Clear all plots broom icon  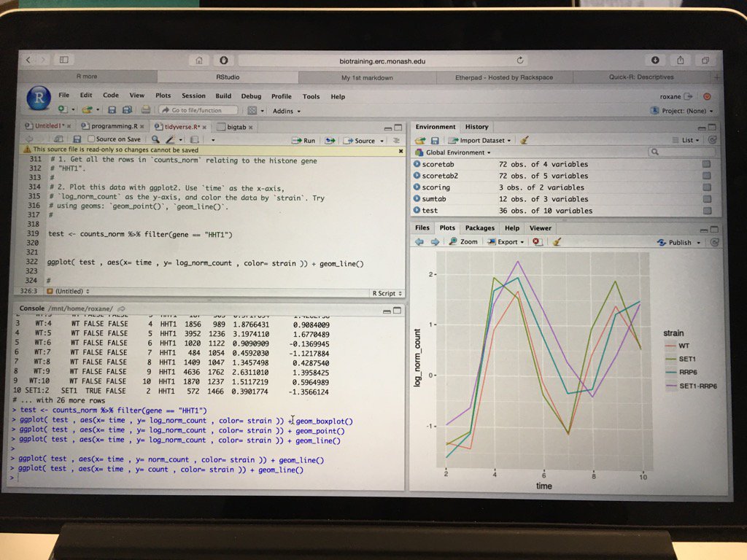(x=557, y=242)
